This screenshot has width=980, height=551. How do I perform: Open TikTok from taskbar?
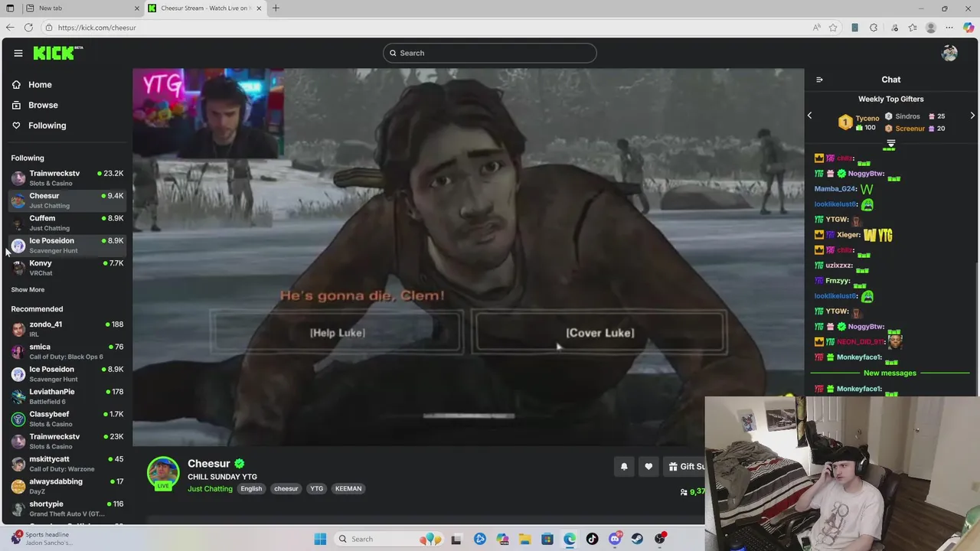point(592,539)
